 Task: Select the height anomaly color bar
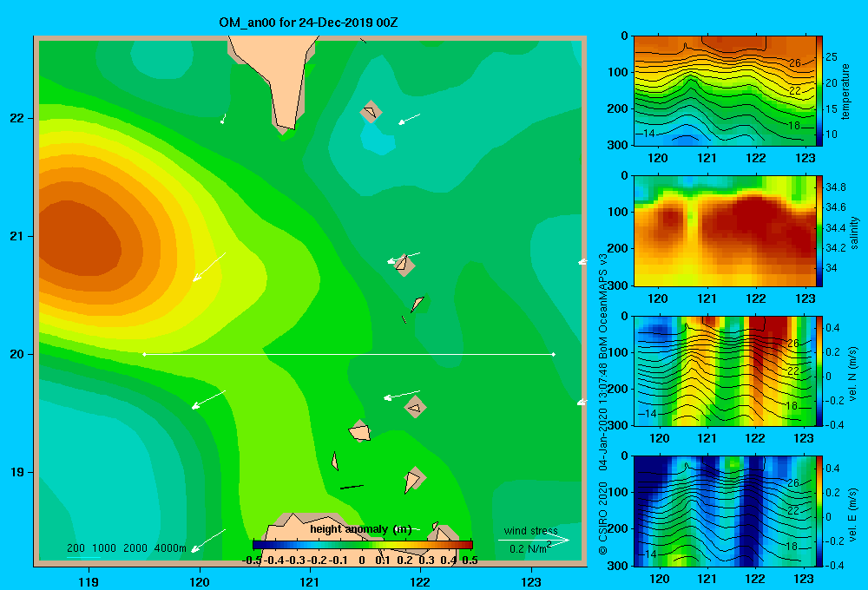pos(363,545)
